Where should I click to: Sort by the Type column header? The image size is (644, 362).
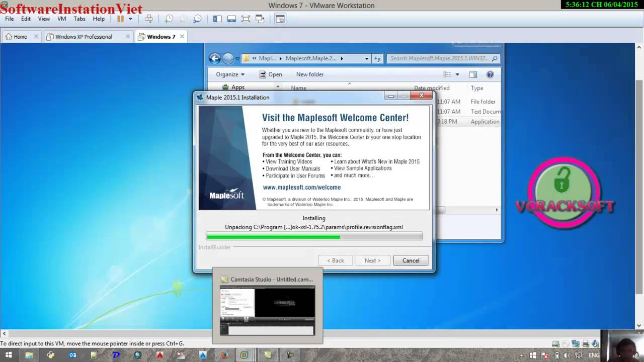pyautogui.click(x=477, y=88)
